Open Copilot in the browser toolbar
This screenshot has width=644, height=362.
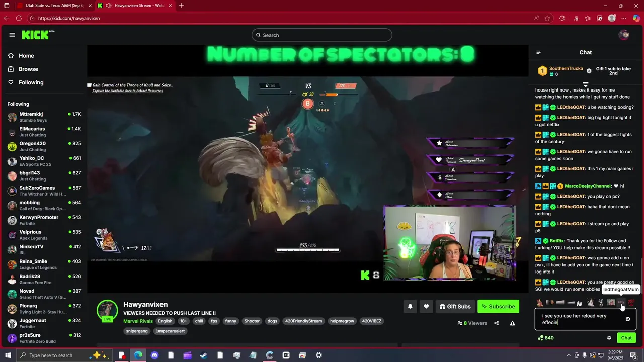[x=636, y=18]
